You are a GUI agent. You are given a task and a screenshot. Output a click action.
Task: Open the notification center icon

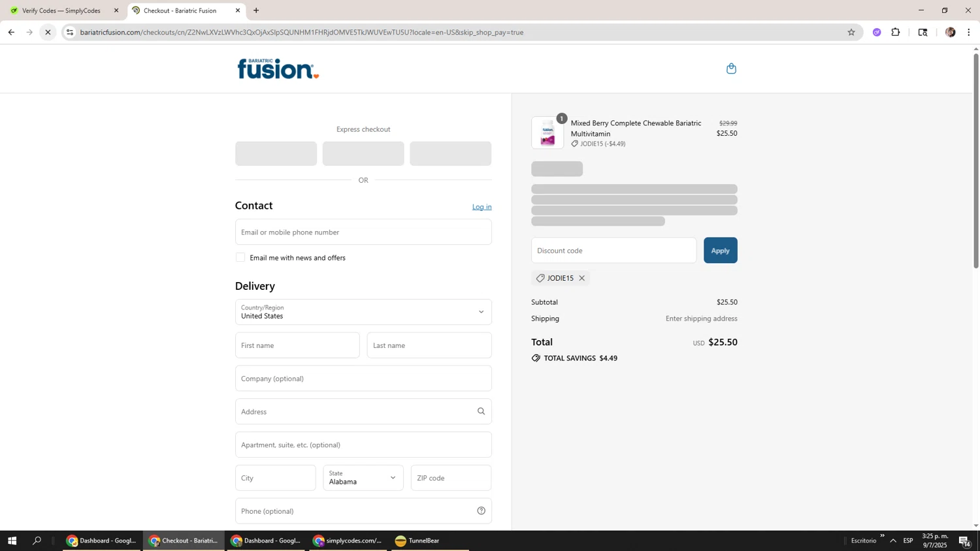(964, 541)
